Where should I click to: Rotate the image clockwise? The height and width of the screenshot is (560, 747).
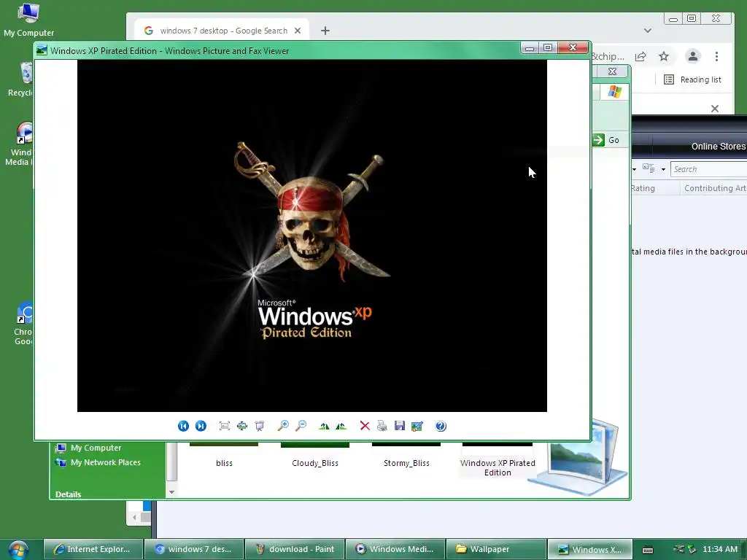click(324, 426)
